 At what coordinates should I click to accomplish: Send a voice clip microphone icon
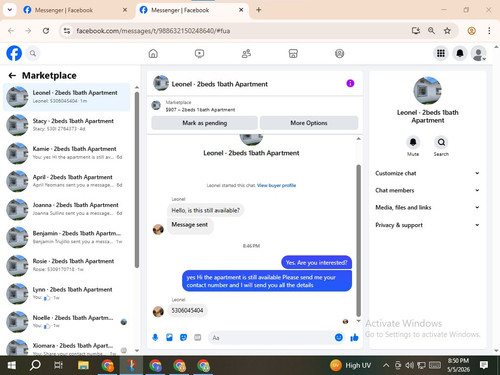coord(155,338)
